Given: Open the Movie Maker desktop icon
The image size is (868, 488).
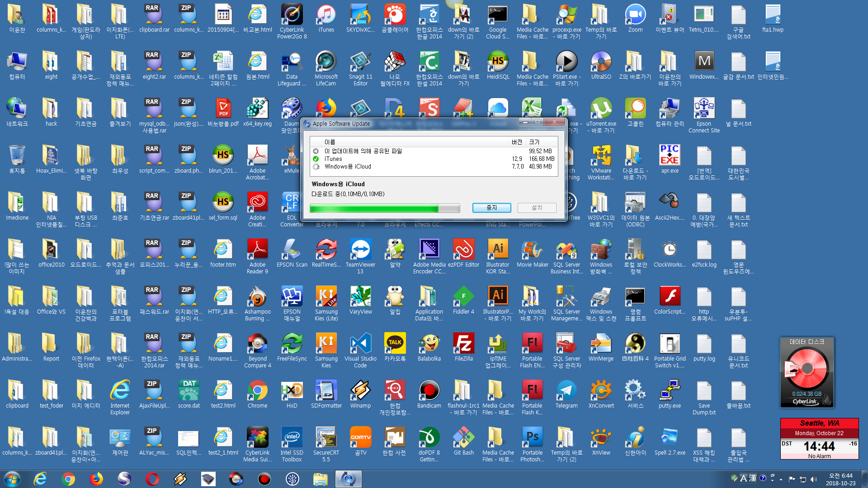Looking at the screenshot, I should (532, 253).
